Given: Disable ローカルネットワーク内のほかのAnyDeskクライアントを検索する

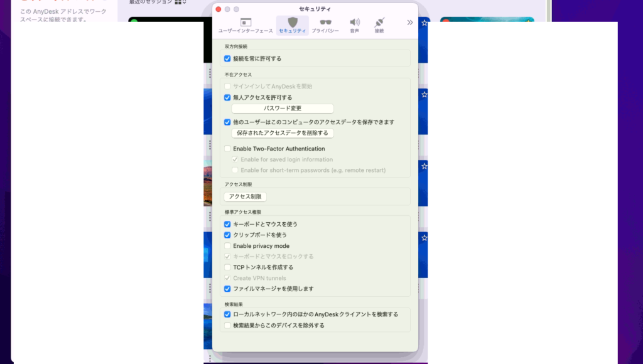Looking at the screenshot, I should click(227, 314).
